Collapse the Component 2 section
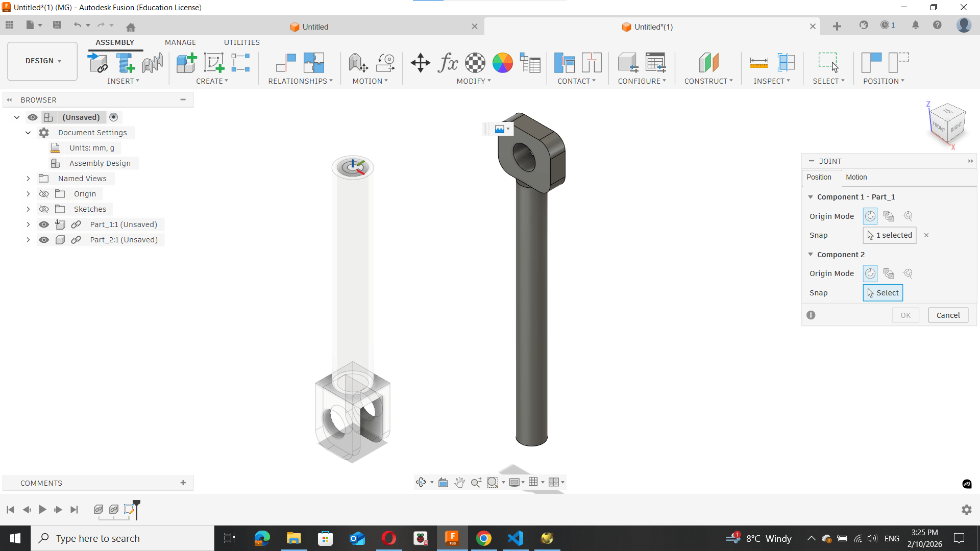 [811, 254]
